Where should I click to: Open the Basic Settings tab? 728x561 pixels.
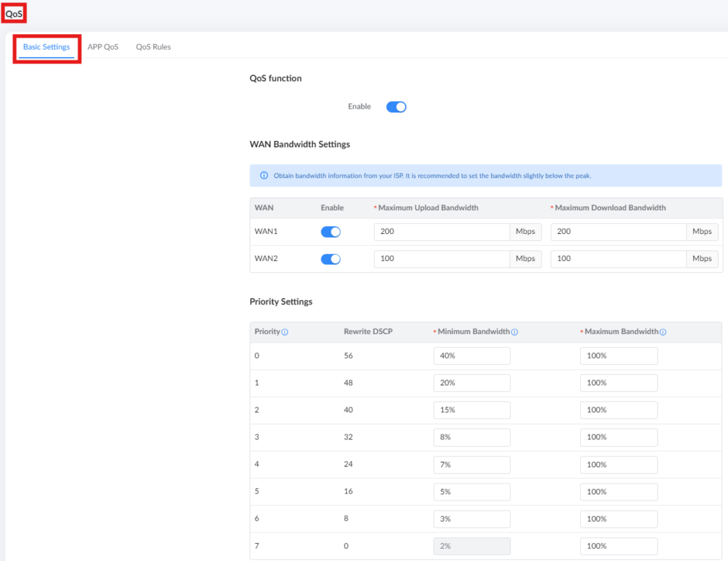[46, 47]
